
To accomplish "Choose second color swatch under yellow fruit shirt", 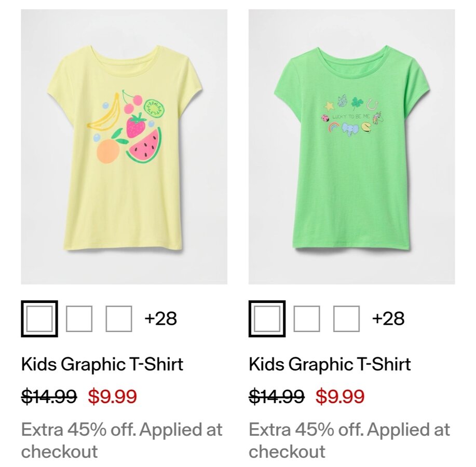I will 79,319.
